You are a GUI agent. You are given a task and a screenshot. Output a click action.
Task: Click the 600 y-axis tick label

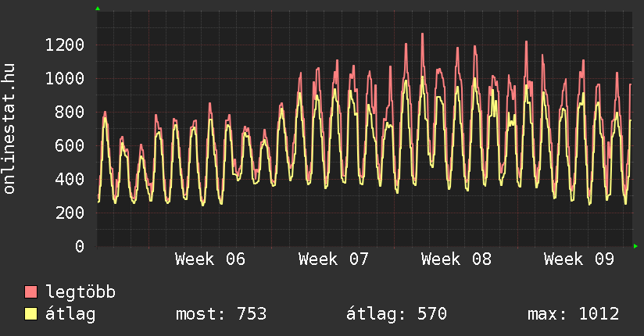(69, 145)
